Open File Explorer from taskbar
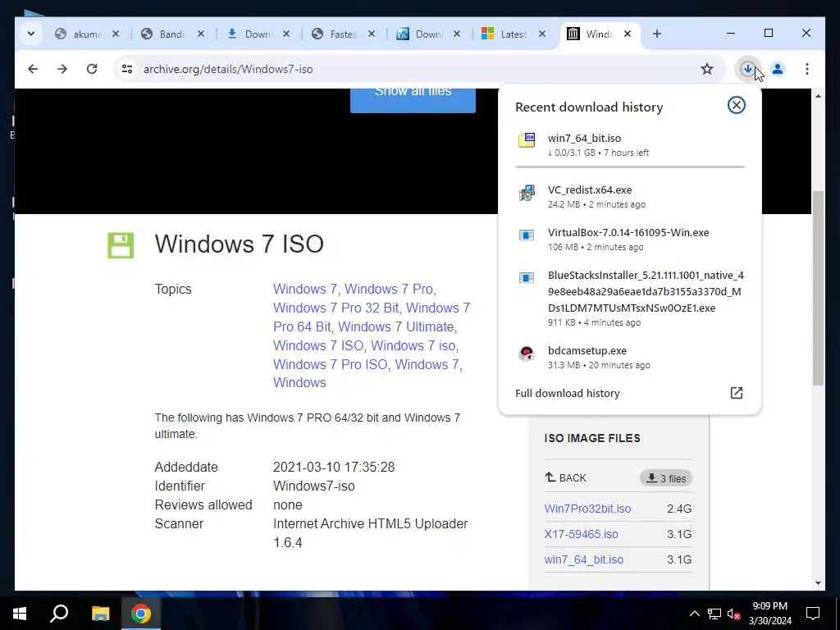The width and height of the screenshot is (840, 630). pyautogui.click(x=100, y=614)
